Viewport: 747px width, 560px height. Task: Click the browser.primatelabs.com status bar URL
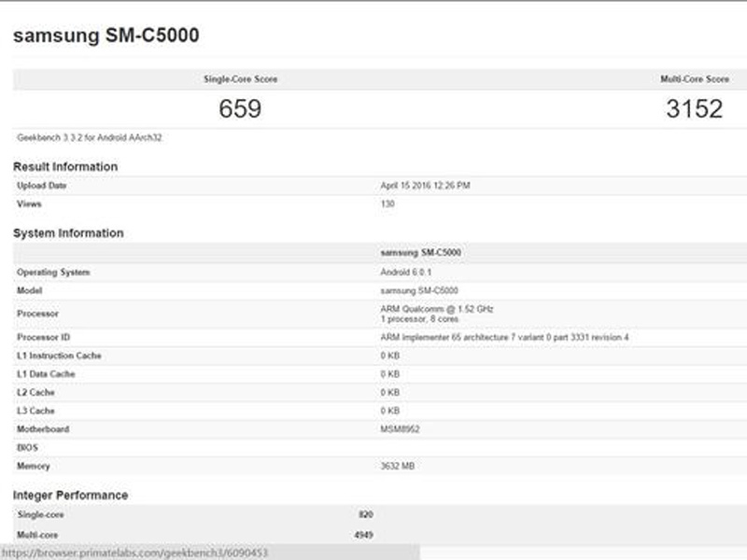[x=135, y=553]
